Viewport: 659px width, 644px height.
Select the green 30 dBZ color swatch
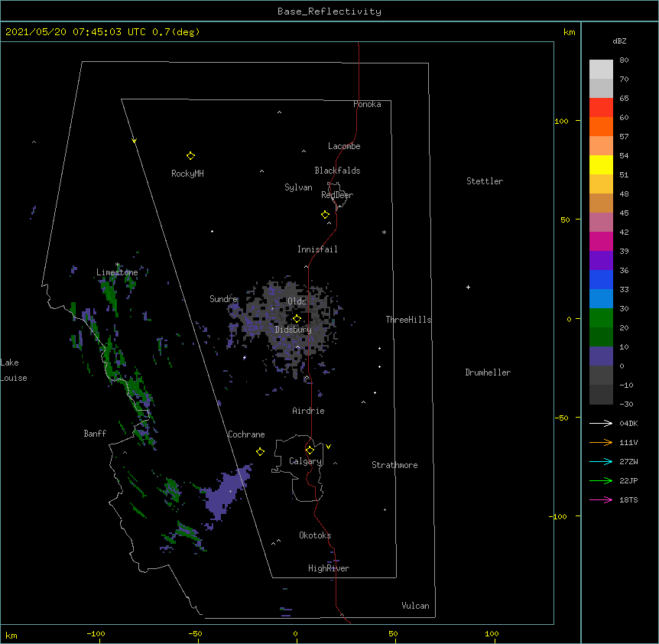tap(601, 318)
